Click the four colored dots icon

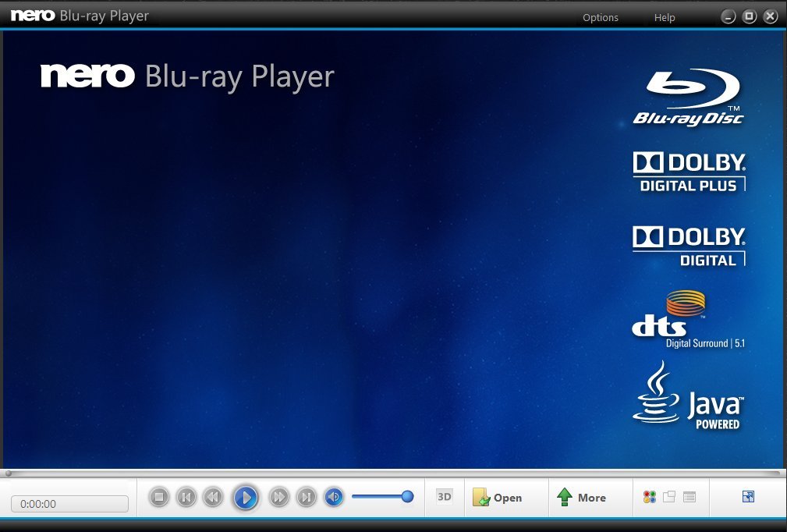tap(649, 497)
